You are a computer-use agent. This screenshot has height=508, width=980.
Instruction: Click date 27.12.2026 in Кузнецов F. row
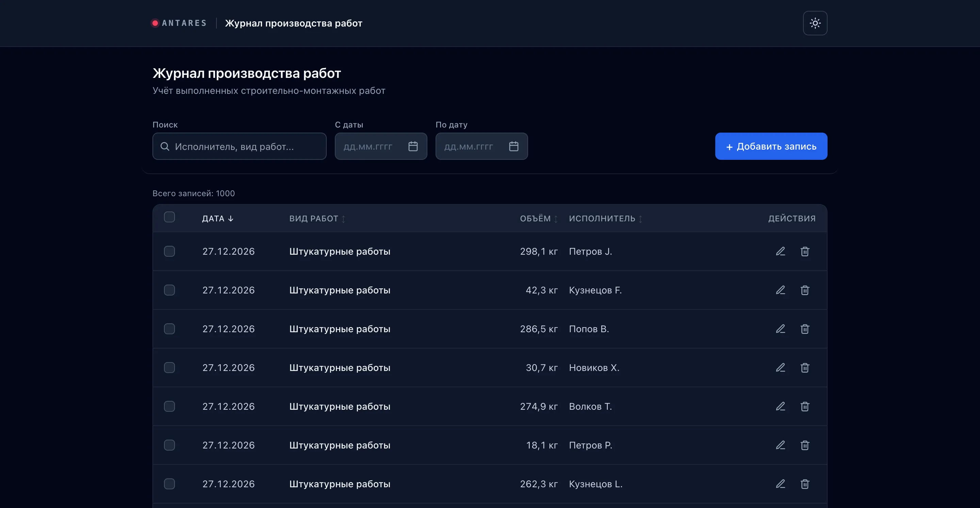[x=229, y=290]
